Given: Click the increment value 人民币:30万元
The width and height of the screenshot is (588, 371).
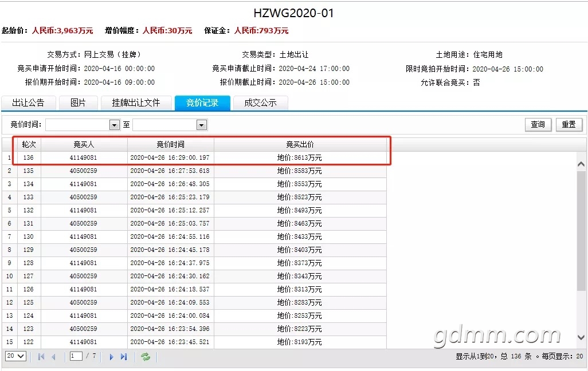Looking at the screenshot, I should click(x=167, y=31).
